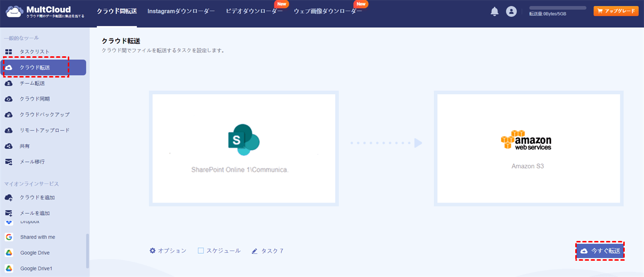Click the リモートアップロード icon
The height and width of the screenshot is (277, 644).
point(8,130)
